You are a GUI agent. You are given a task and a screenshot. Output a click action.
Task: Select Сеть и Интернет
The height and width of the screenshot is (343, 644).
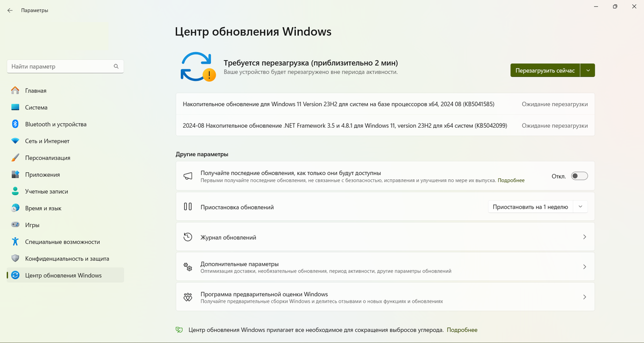click(65, 141)
